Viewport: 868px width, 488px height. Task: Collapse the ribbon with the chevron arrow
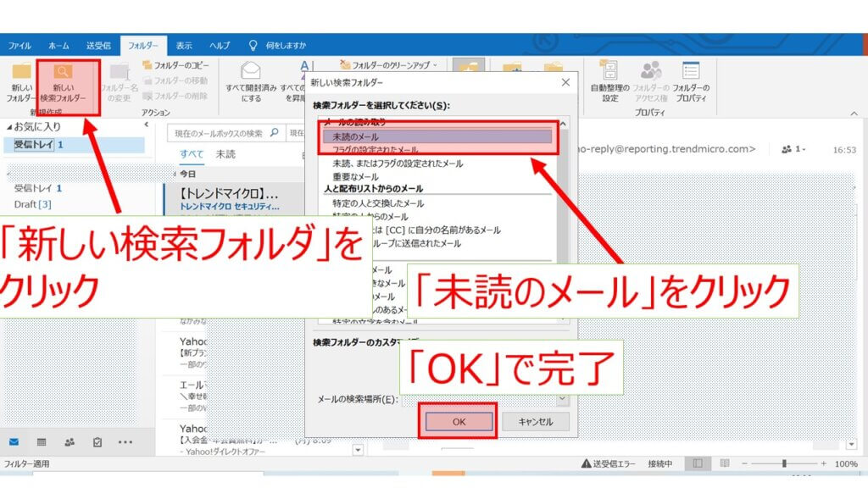point(854,113)
